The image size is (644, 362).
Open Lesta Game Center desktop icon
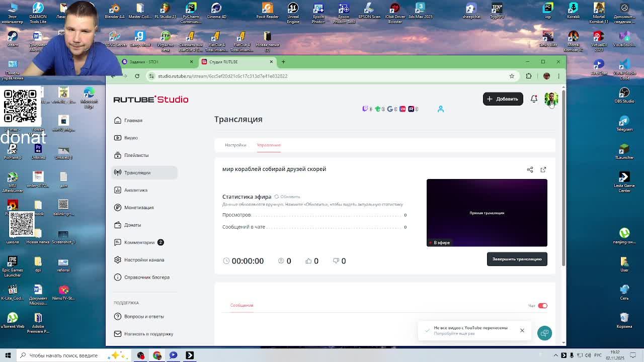(x=624, y=182)
